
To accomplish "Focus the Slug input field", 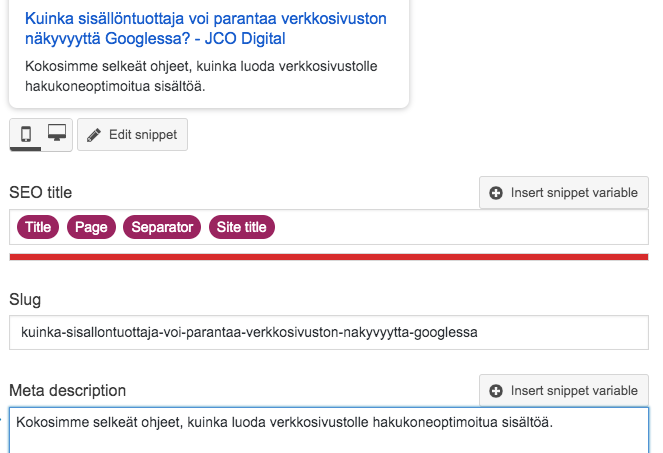I will (x=329, y=333).
